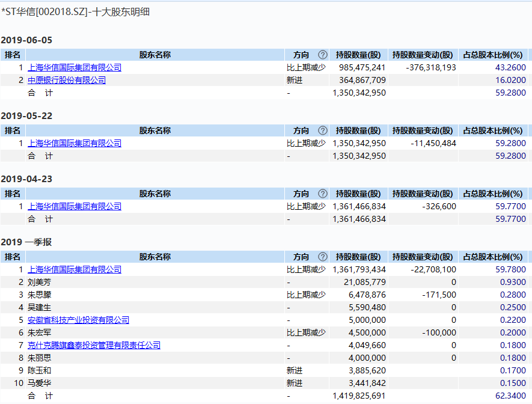
Task: Select the holding value 985,475,241
Action: (362, 67)
